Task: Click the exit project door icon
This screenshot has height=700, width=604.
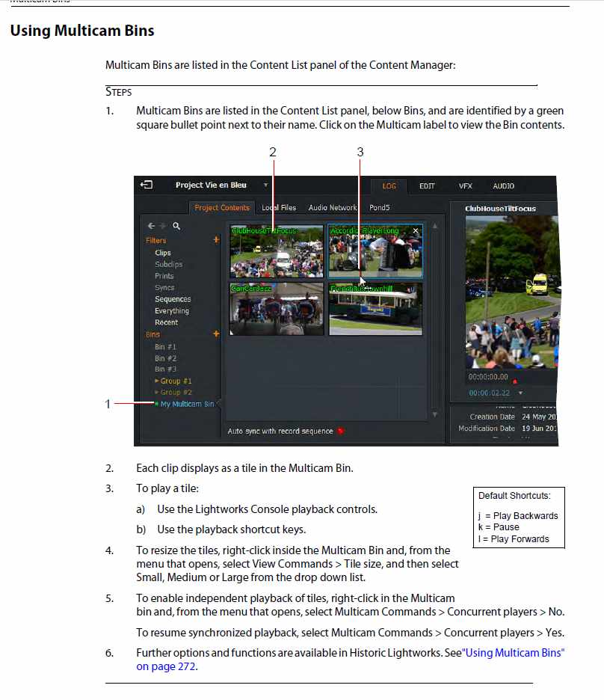Action: pos(147,185)
